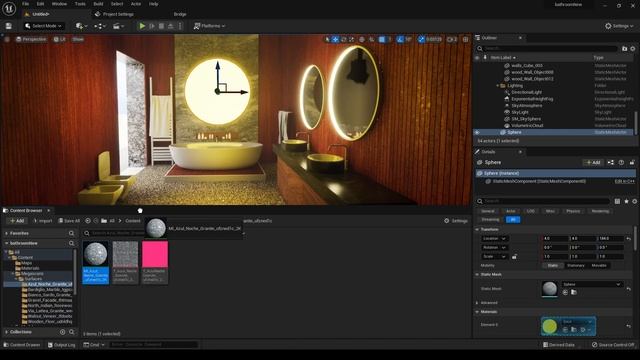Click Save All in the Content Browser
640x360 pixels.
tap(69, 221)
